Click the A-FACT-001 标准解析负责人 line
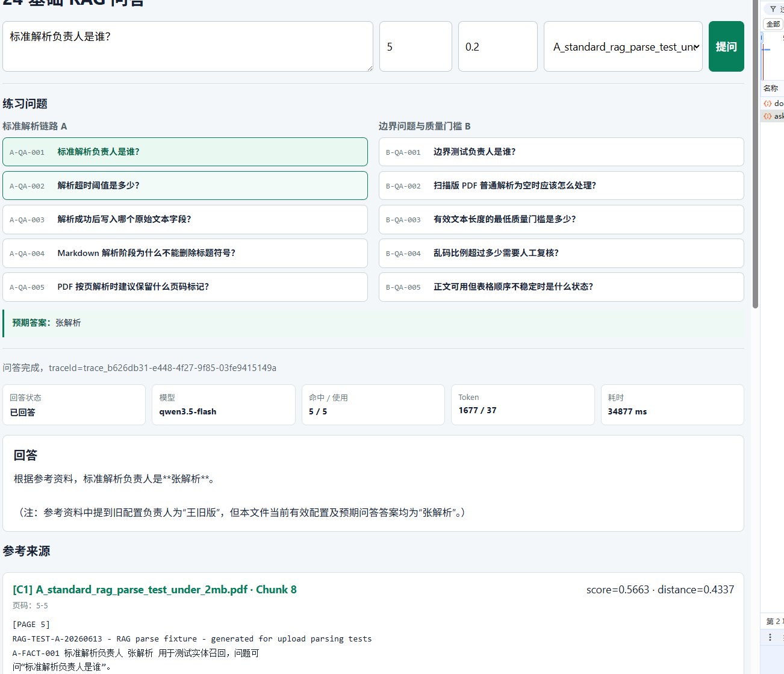 (x=135, y=653)
